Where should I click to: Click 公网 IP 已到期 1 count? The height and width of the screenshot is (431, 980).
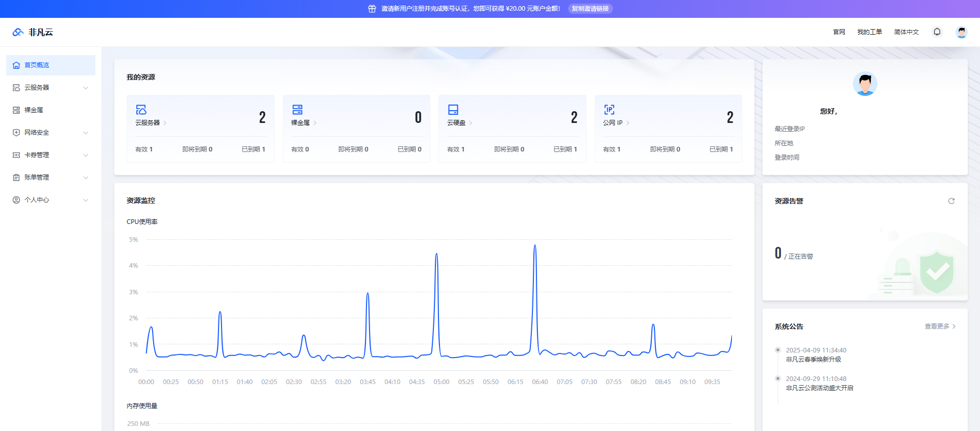pos(721,149)
